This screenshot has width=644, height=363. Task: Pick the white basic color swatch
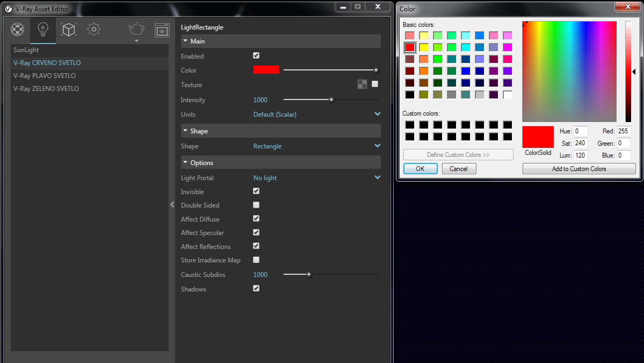(x=508, y=95)
